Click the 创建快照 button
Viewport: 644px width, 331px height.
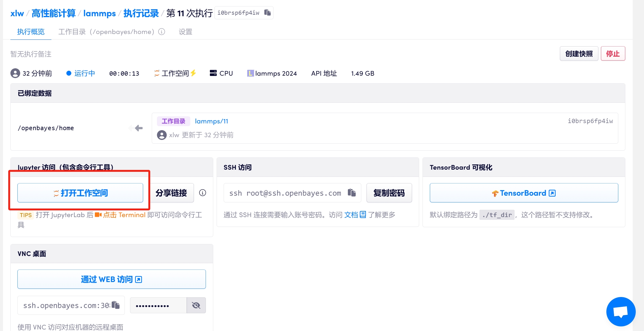(579, 54)
